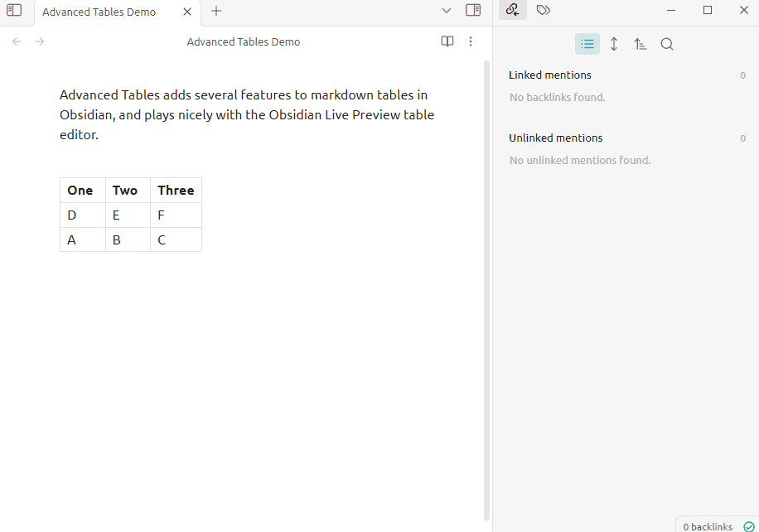This screenshot has height=532, width=759.
Task: Click the table header cell 'Three'
Action: click(x=176, y=191)
